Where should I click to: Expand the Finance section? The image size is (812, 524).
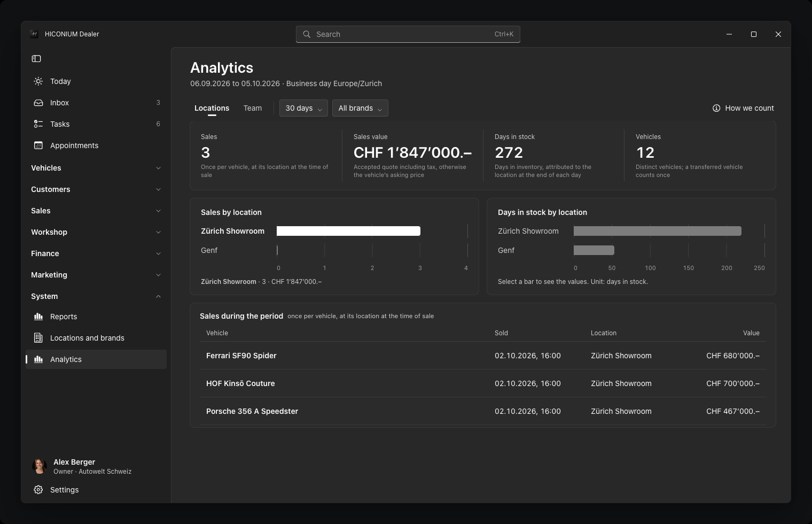tap(96, 253)
